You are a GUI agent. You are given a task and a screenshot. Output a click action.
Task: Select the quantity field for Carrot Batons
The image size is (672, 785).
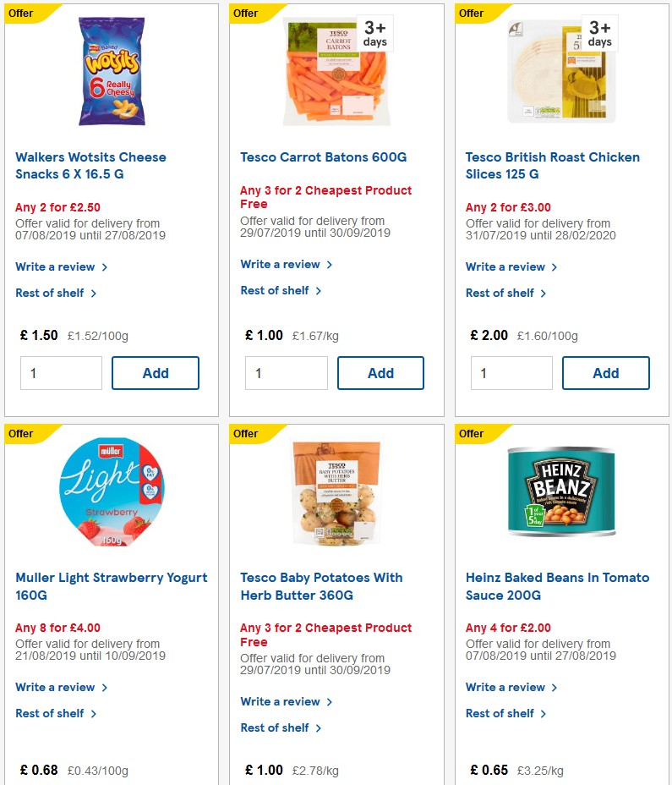(286, 372)
